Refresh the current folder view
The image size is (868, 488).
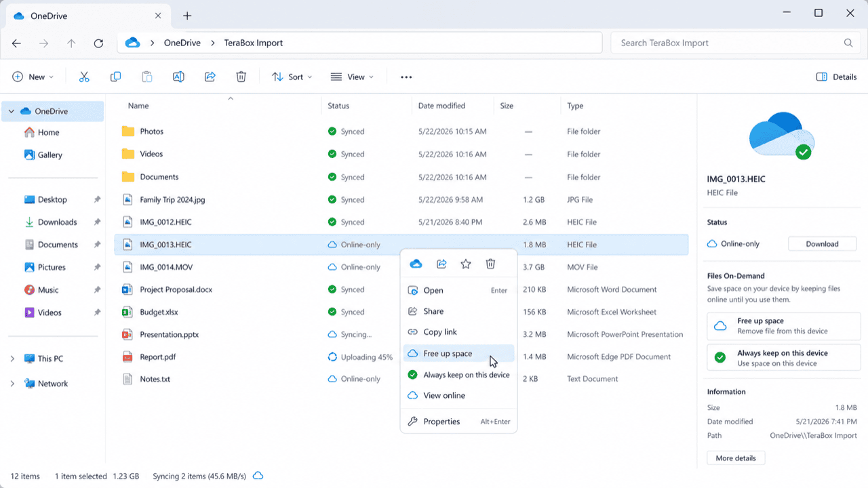(98, 43)
